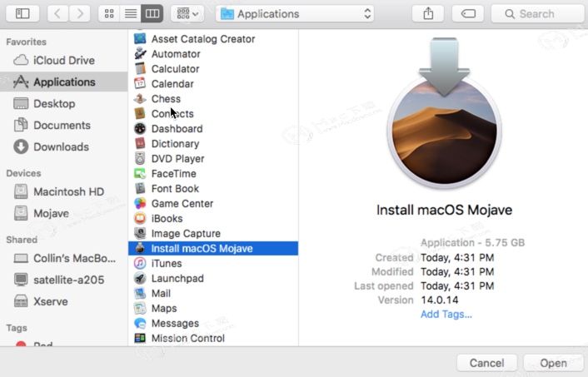Viewport: 588px width, 377px height.
Task: Click the Image Capture app icon
Action: pyautogui.click(x=140, y=234)
